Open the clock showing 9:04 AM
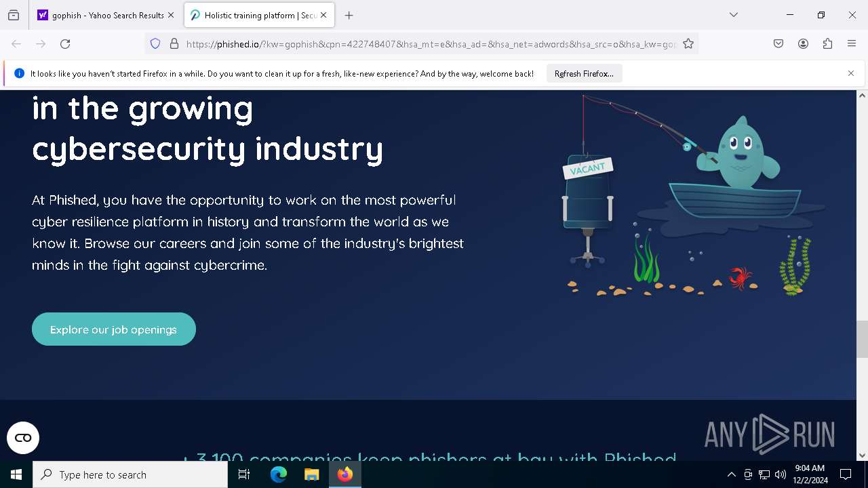Viewport: 868px width, 488px height. (x=810, y=474)
